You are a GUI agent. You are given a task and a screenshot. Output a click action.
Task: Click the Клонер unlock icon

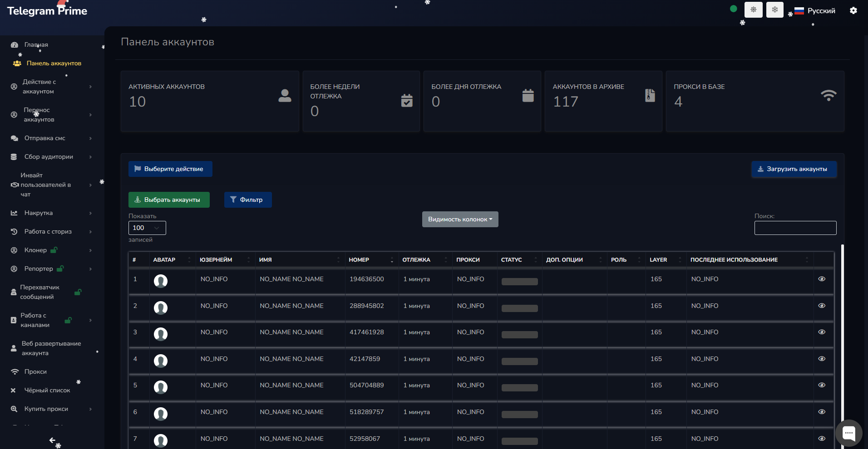54,250
